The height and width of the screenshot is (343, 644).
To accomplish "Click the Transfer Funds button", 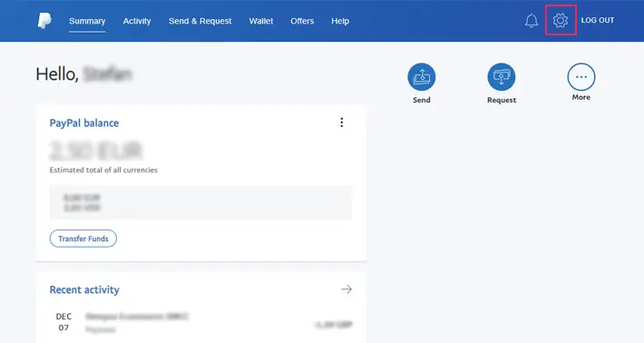I will (x=83, y=239).
